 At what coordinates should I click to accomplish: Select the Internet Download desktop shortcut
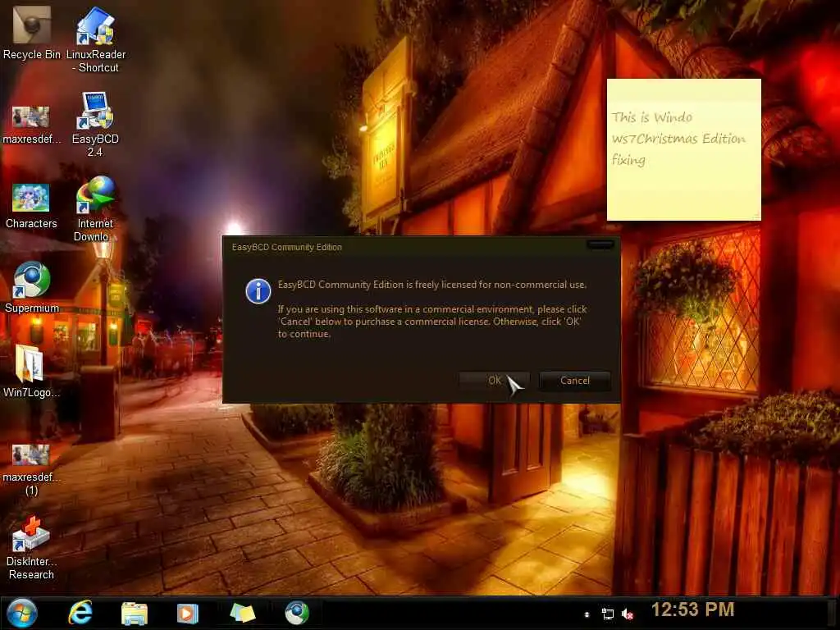click(x=95, y=209)
